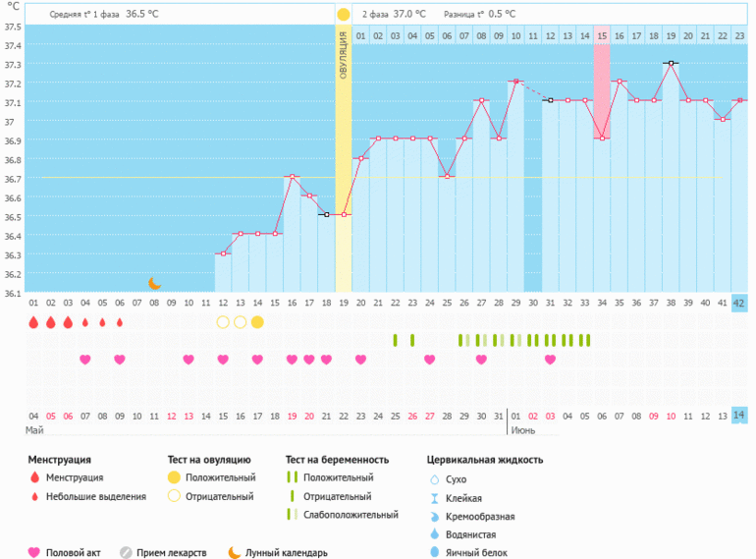The height and width of the screenshot is (559, 756).
Task: Click negative ovulation test circle on day 12
Action: pos(223,322)
